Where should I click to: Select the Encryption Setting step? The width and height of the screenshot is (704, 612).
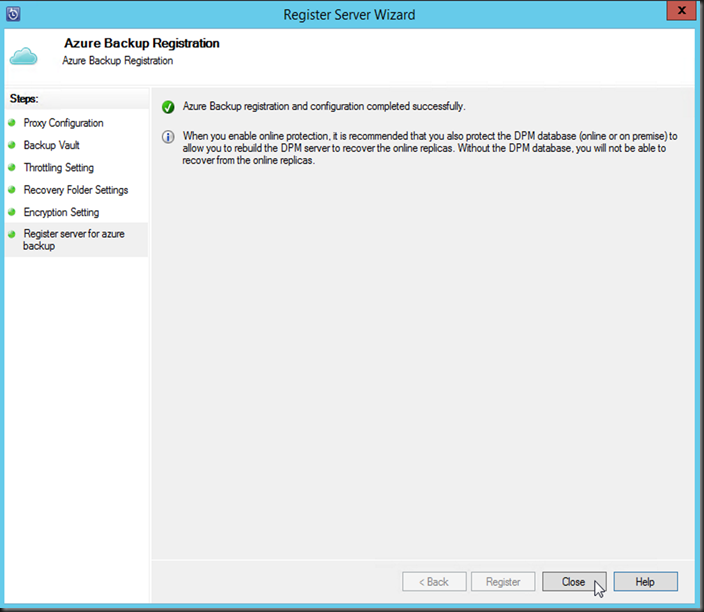pos(61,212)
